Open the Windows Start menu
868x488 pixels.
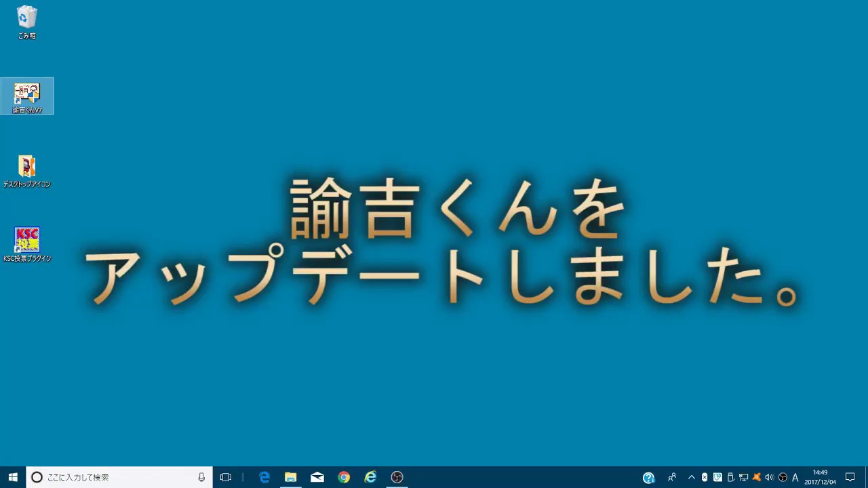(13, 477)
